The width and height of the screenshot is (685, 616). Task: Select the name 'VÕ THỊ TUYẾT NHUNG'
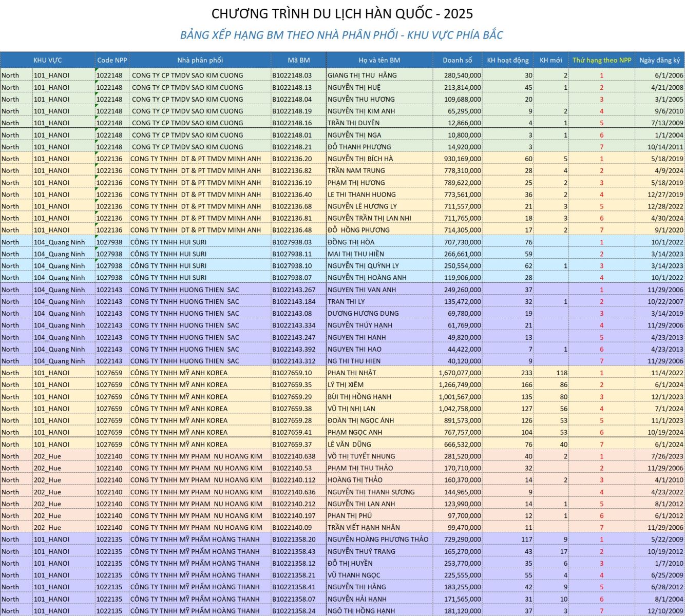coord(361,456)
